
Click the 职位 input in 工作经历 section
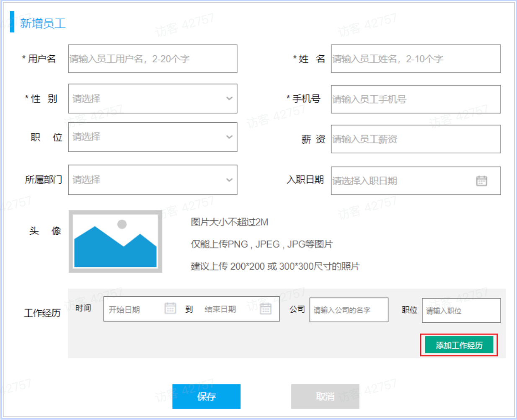tap(461, 310)
